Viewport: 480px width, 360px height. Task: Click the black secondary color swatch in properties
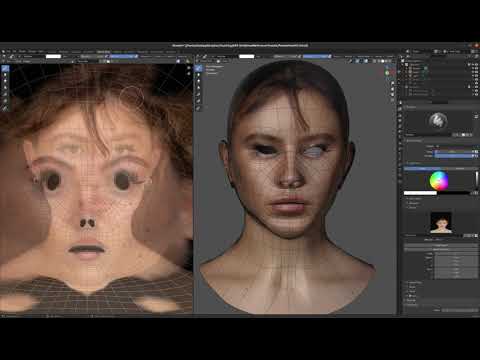click(x=453, y=193)
